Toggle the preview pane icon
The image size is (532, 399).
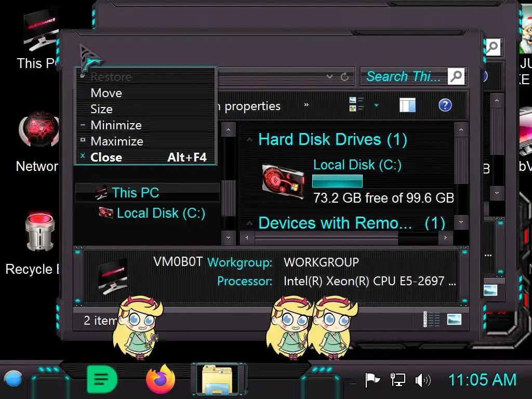[x=407, y=105]
